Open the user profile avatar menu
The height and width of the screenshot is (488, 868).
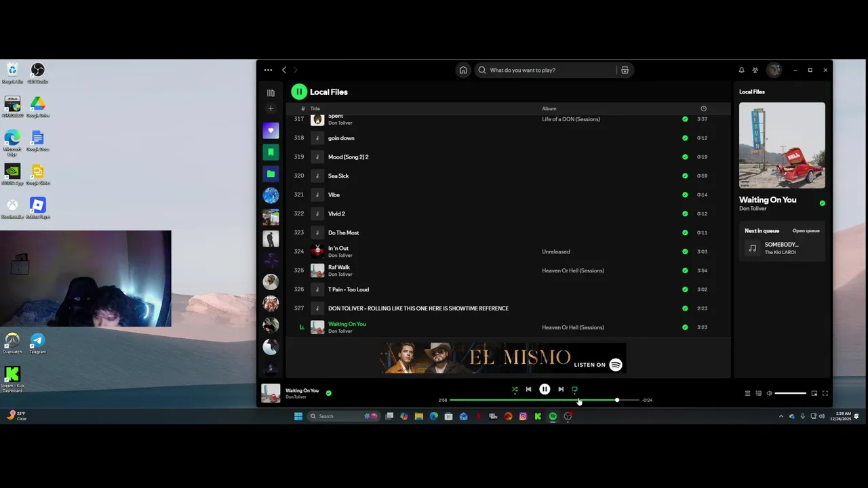[x=774, y=70]
